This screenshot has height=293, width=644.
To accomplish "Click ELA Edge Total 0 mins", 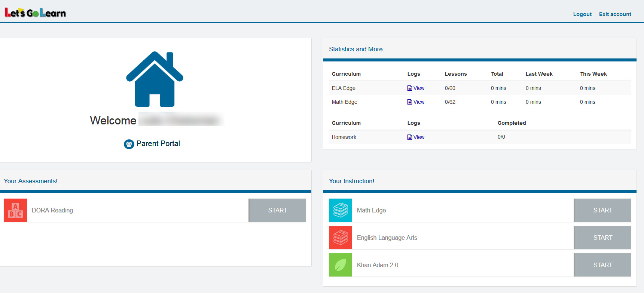I will 498,88.
